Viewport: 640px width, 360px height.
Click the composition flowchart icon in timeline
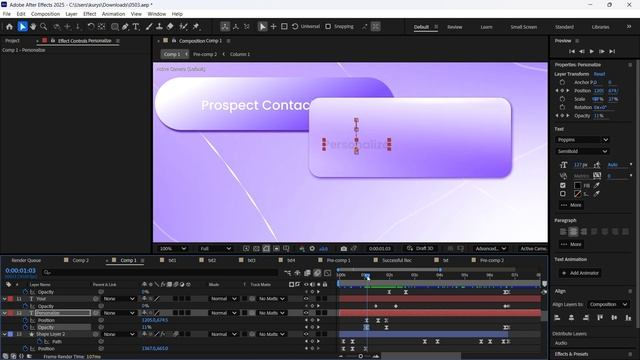click(288, 273)
